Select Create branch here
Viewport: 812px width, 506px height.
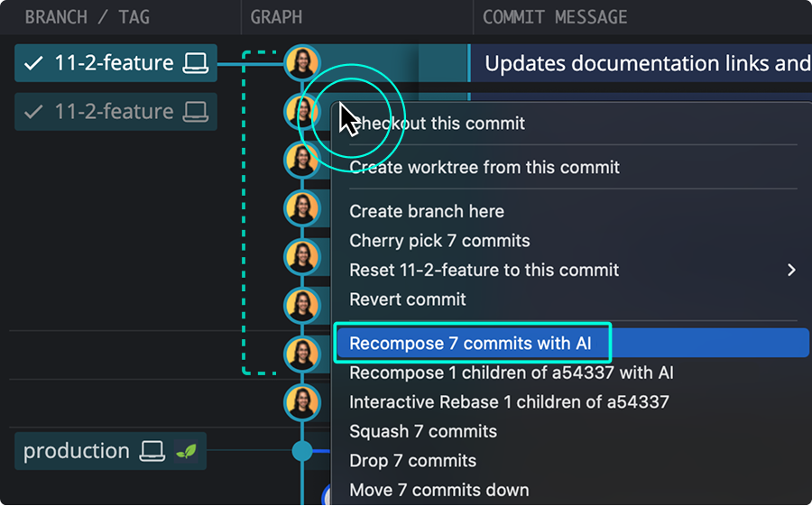pyautogui.click(x=427, y=211)
